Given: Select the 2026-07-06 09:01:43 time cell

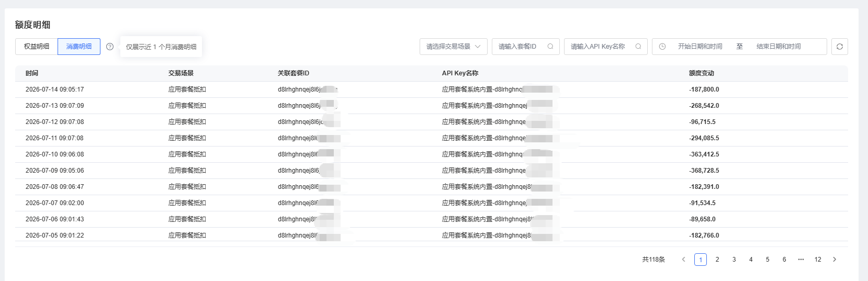Looking at the screenshot, I should tap(55, 219).
